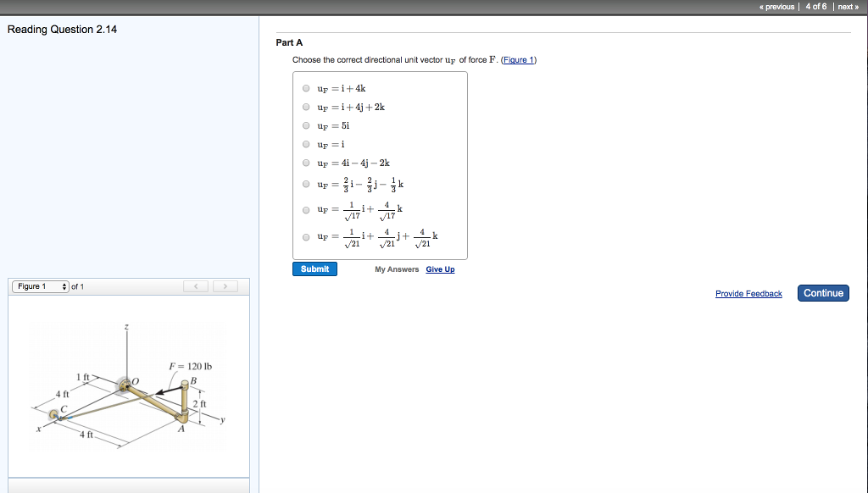Select the radio option uF = 5i
868x493 pixels.
306,126
